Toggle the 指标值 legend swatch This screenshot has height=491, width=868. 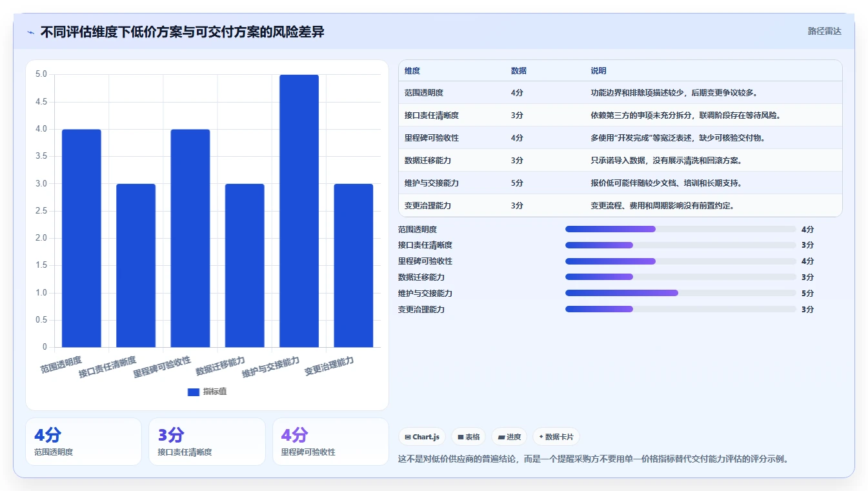(193, 392)
